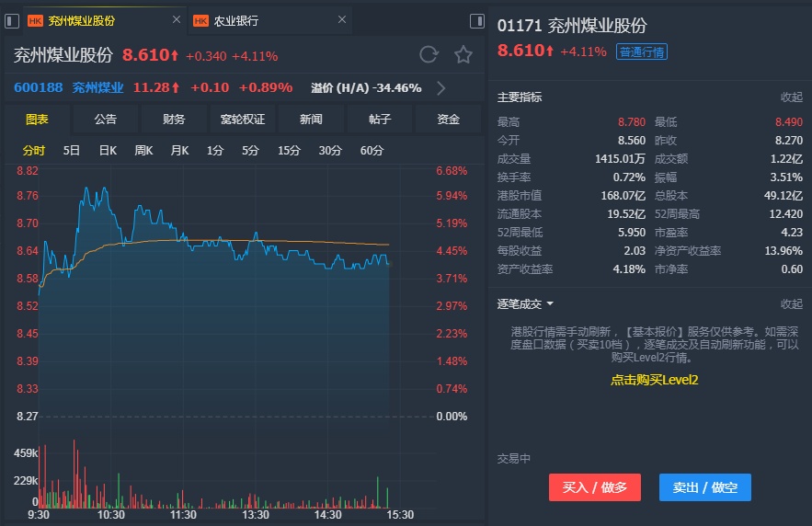
Task: Add stock to favorites with star icon
Action: 463,55
